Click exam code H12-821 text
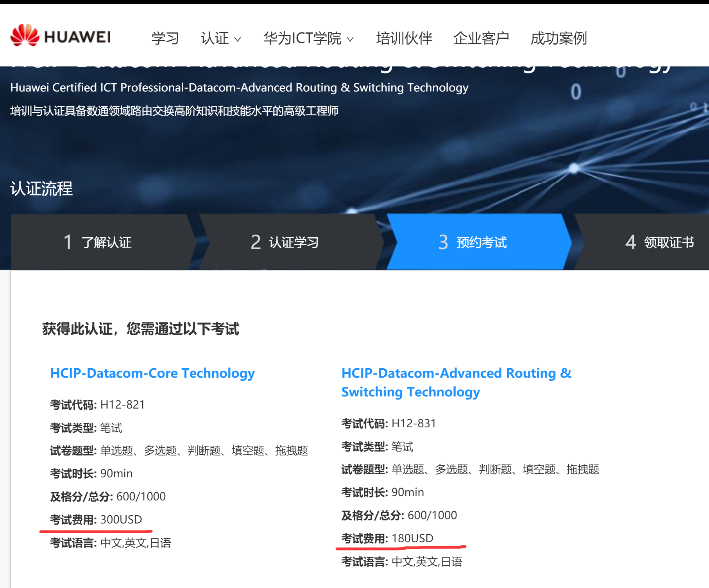 (122, 405)
